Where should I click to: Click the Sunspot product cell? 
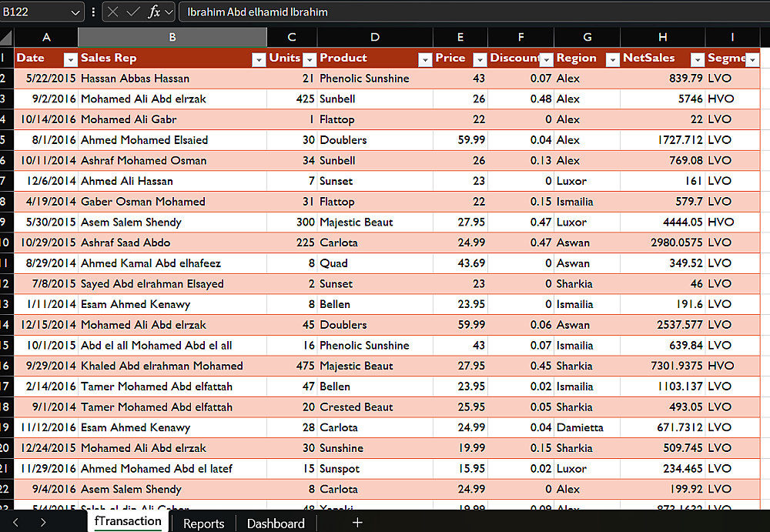coord(375,469)
